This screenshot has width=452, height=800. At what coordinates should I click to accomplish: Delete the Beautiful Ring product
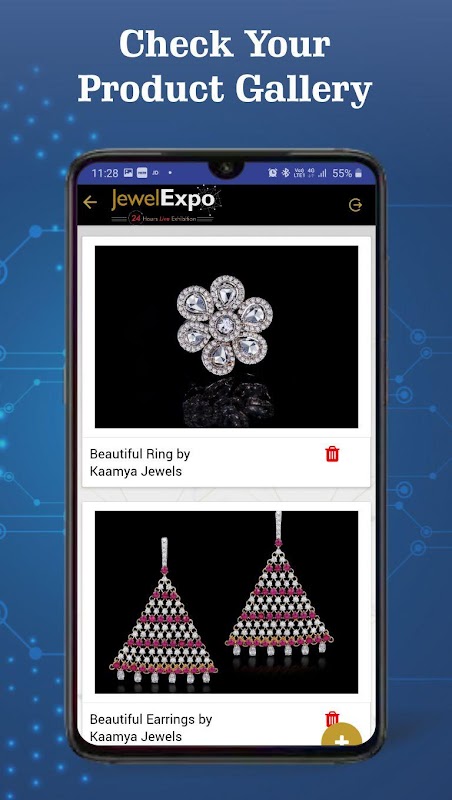(x=332, y=454)
